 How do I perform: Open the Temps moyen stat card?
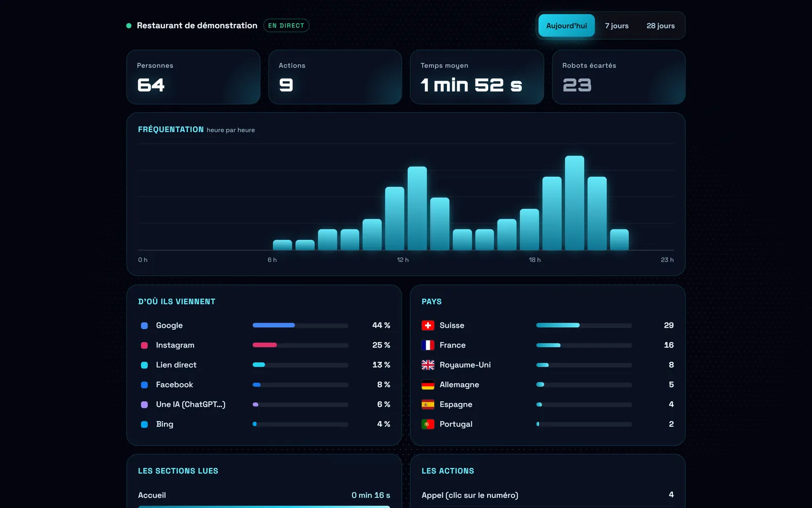(x=477, y=77)
